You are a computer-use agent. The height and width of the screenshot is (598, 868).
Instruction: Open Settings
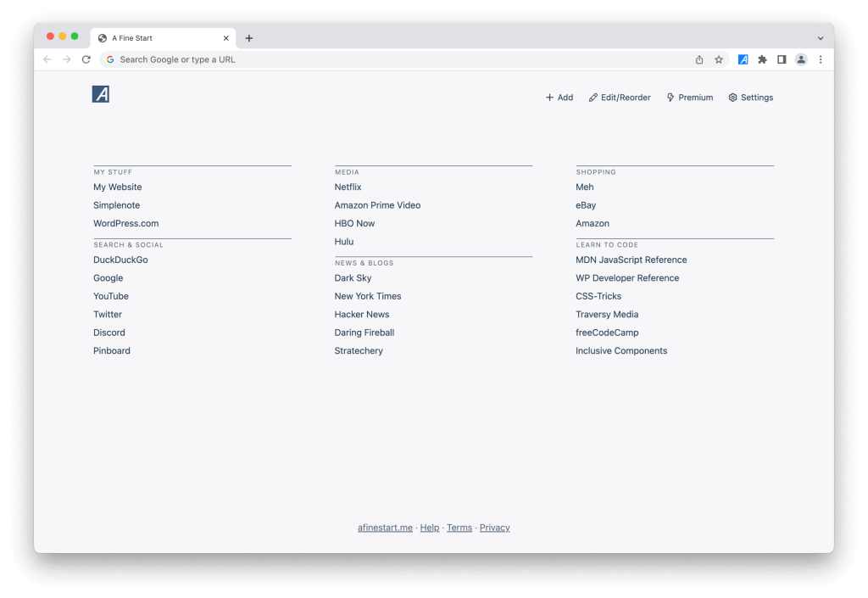[751, 98]
